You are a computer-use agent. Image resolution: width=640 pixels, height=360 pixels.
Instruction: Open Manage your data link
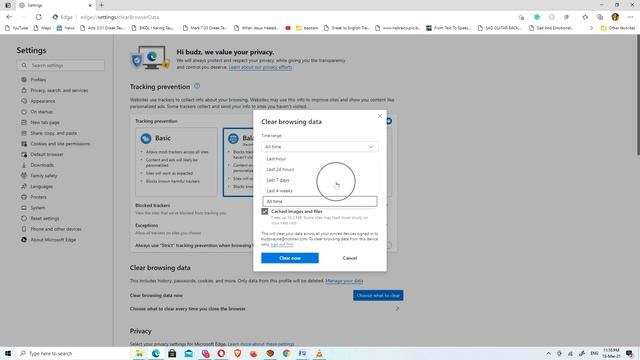point(344,281)
